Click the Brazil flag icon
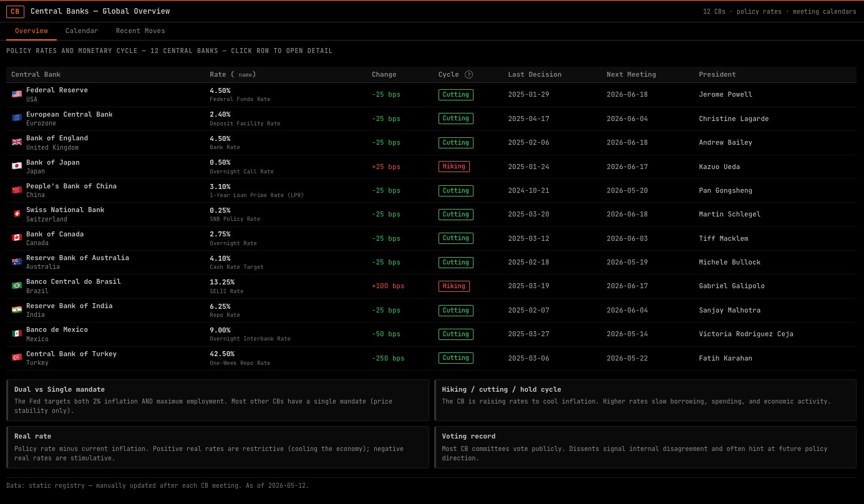 click(17, 286)
